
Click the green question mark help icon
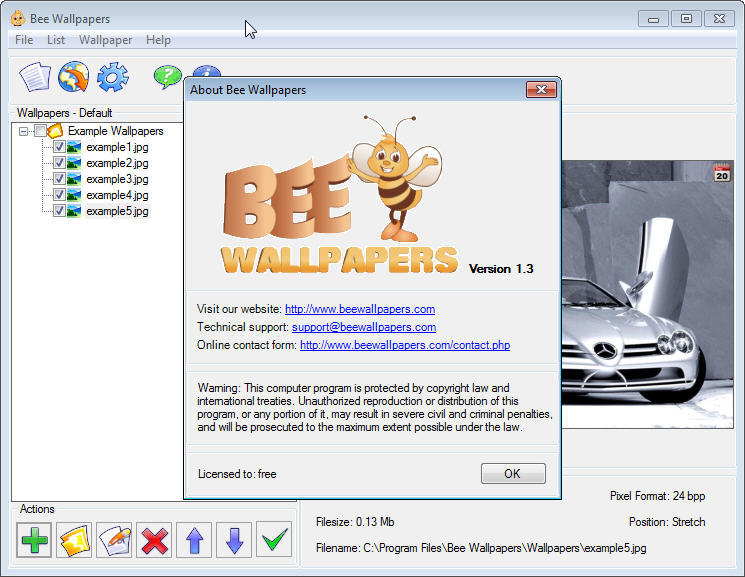pyautogui.click(x=168, y=77)
